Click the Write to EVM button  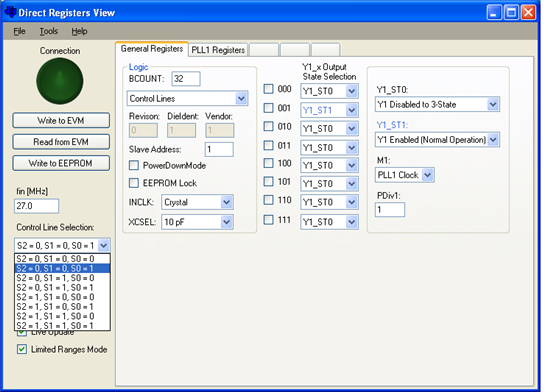pos(61,120)
